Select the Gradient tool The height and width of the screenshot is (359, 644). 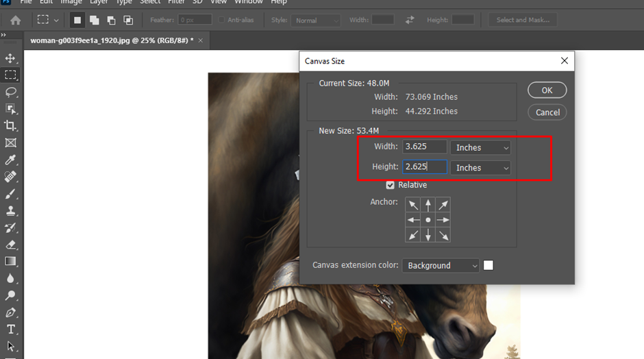tap(10, 262)
